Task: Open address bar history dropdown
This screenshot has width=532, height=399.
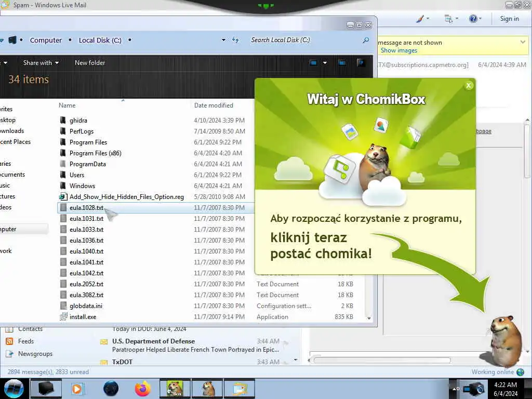Action: click(223, 40)
